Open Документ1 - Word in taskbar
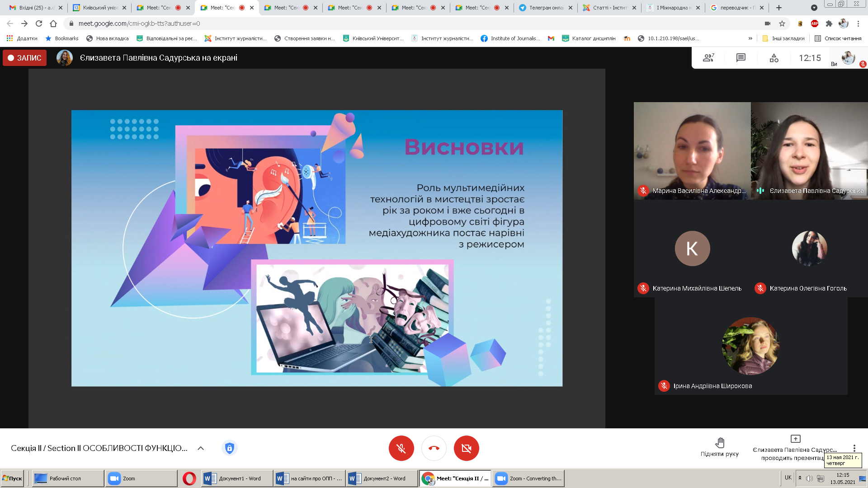This screenshot has height=488, width=868. [x=236, y=479]
